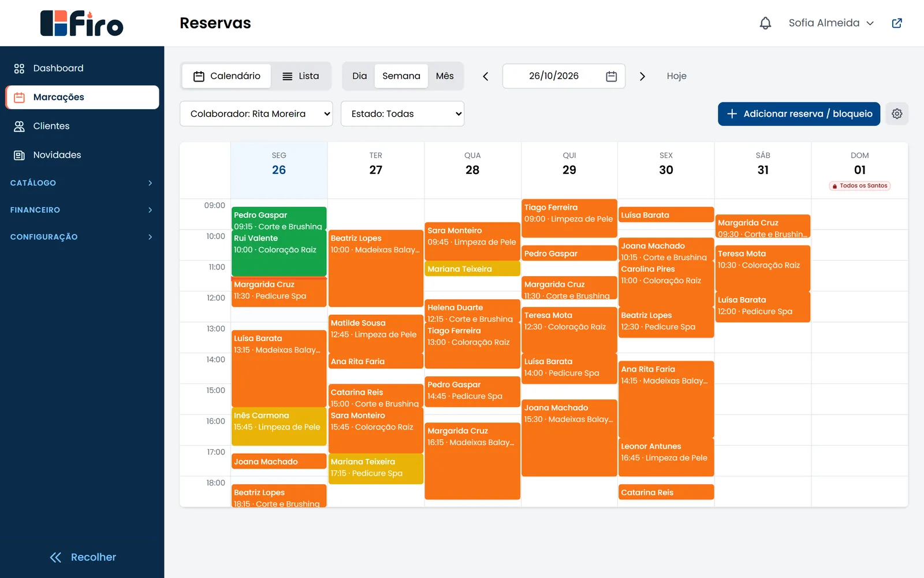Screen dimensions: 924x578
Task: Collapse the sidebar with Recolher
Action: pyautogui.click(x=83, y=557)
